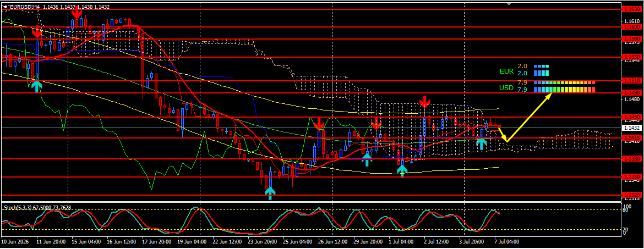Screen dimensions: 644x249
Task: Click the stochastic scale value 20
Action: (626, 229)
